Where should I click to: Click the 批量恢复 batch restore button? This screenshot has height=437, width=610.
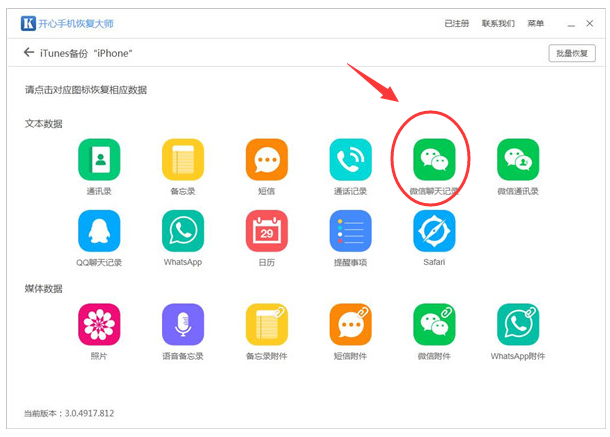click(572, 53)
